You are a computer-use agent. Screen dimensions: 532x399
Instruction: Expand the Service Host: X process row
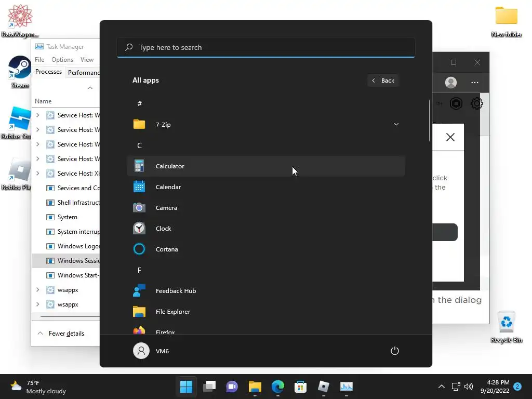[37, 174]
